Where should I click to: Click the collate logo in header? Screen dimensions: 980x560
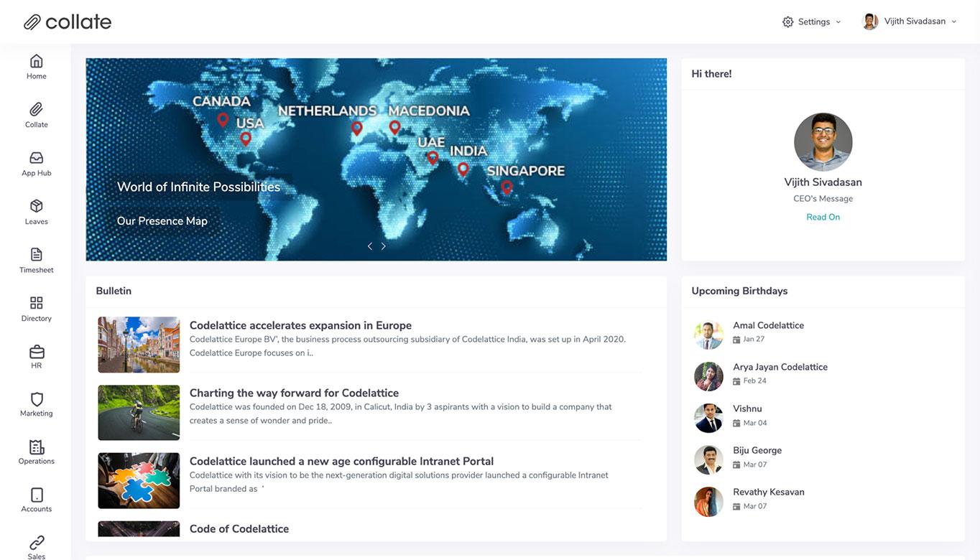point(68,22)
